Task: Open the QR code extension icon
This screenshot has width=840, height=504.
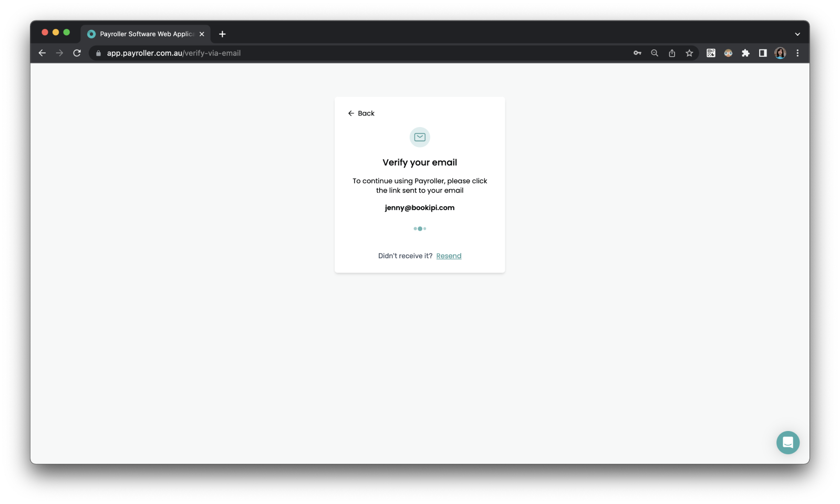Action: [x=711, y=53]
